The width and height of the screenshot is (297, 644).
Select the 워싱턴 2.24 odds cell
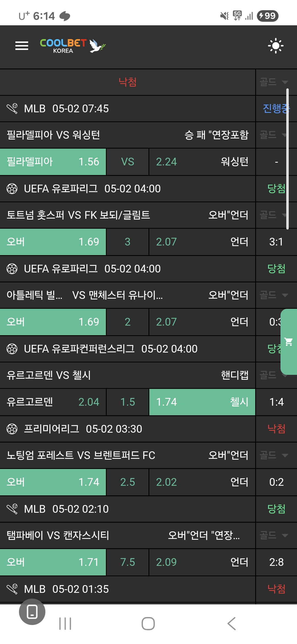pos(202,162)
